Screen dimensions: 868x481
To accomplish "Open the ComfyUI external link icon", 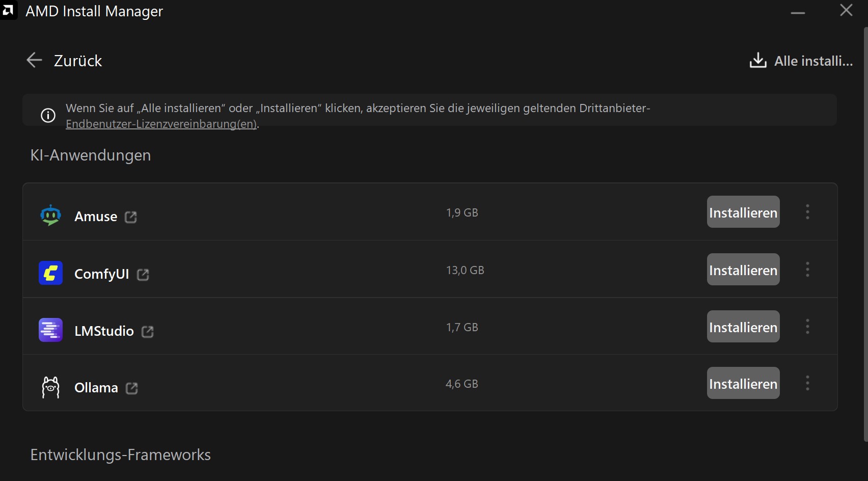I will pos(143,275).
